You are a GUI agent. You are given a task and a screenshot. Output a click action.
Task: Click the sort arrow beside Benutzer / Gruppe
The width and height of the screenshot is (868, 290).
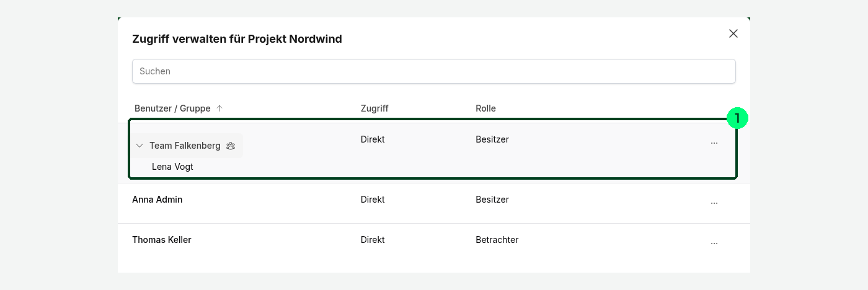pos(219,108)
